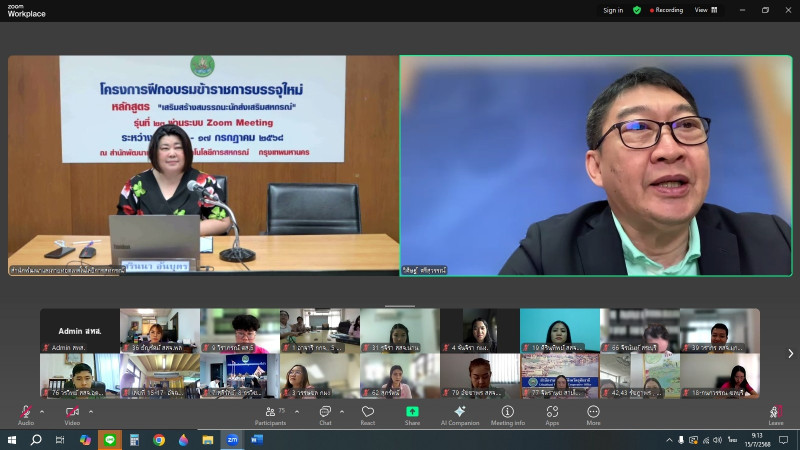The width and height of the screenshot is (800, 450).
Task: Open Windows notification center
Action: pos(784,440)
